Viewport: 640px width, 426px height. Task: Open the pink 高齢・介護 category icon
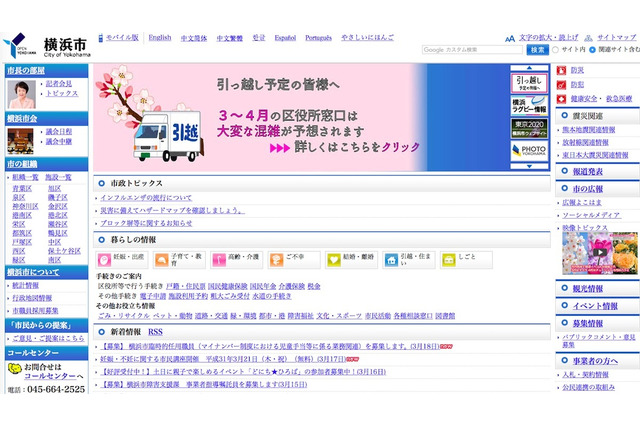219,260
